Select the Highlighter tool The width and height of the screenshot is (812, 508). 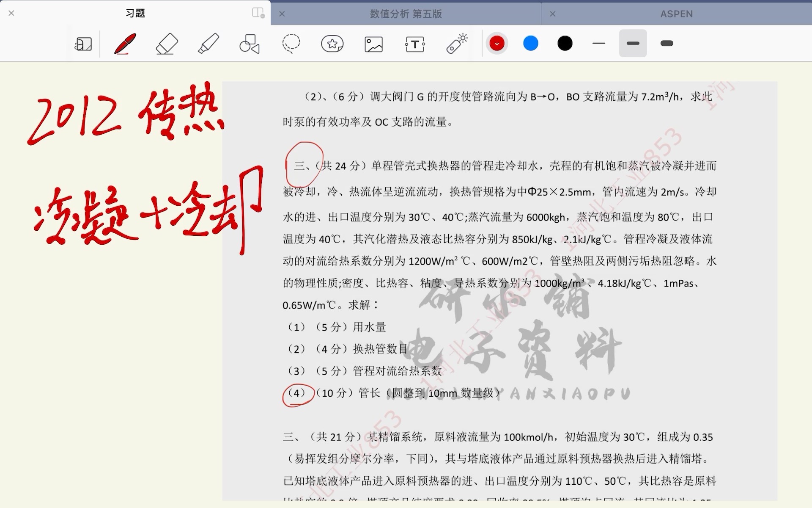pyautogui.click(x=208, y=44)
